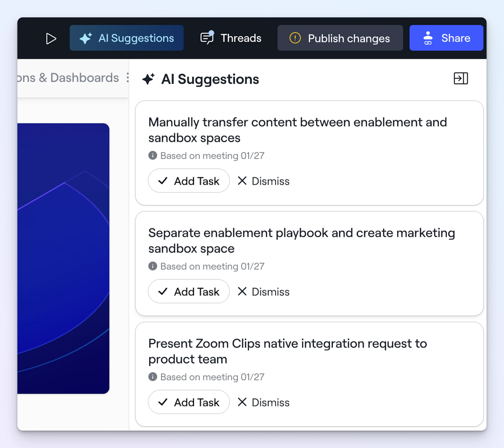Add Task for separating enablement playbook

pyautogui.click(x=189, y=291)
